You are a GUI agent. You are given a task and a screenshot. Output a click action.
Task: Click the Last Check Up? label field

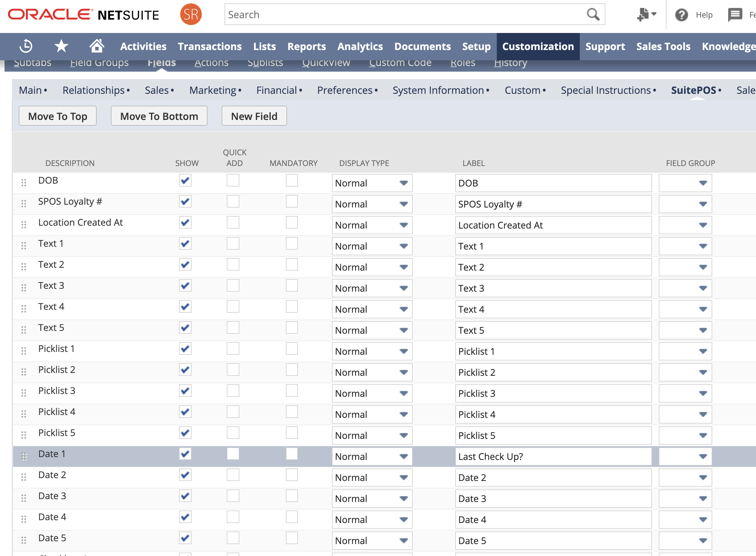coord(553,457)
